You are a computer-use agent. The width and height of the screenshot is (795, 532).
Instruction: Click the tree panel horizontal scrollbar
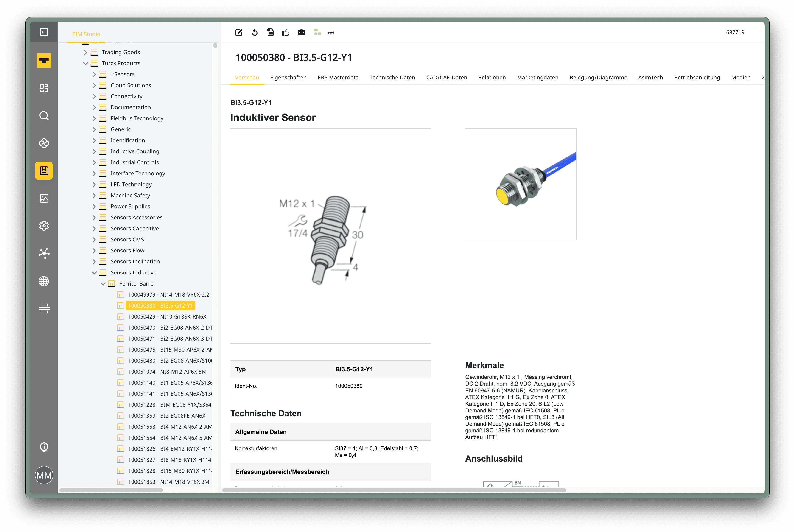point(111,490)
